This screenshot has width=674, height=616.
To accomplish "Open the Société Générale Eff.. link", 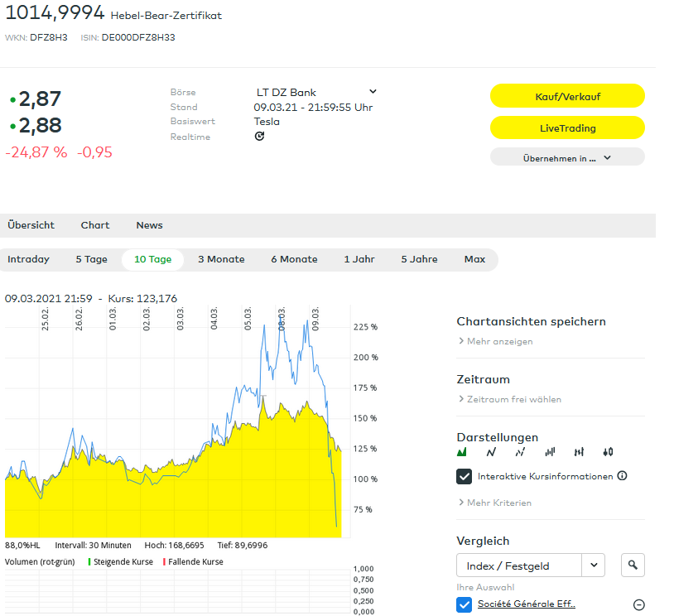I will click(x=526, y=604).
